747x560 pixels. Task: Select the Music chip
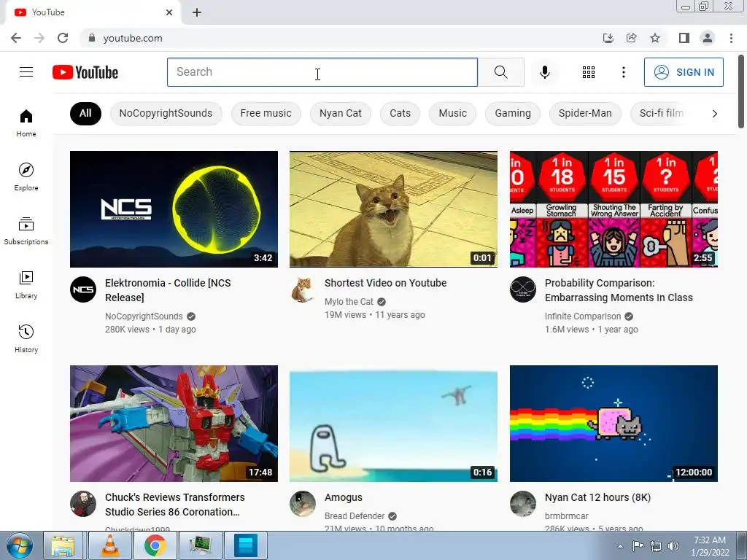pyautogui.click(x=452, y=113)
